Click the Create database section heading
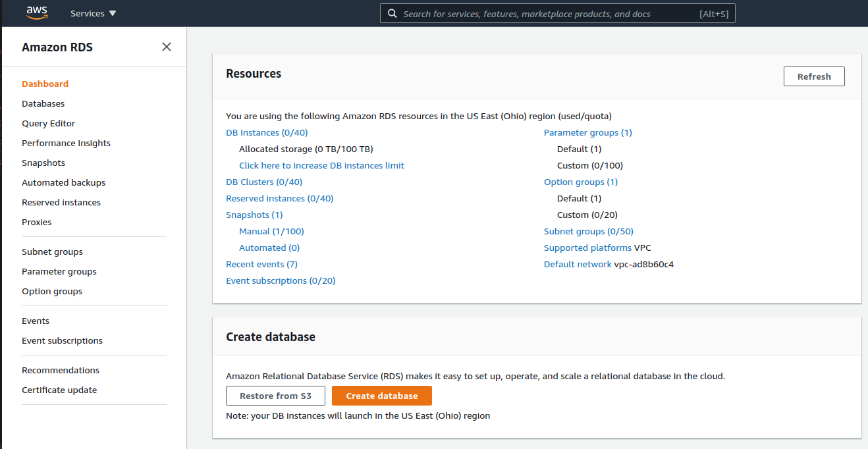Viewport: 868px width, 449px height. tap(271, 336)
